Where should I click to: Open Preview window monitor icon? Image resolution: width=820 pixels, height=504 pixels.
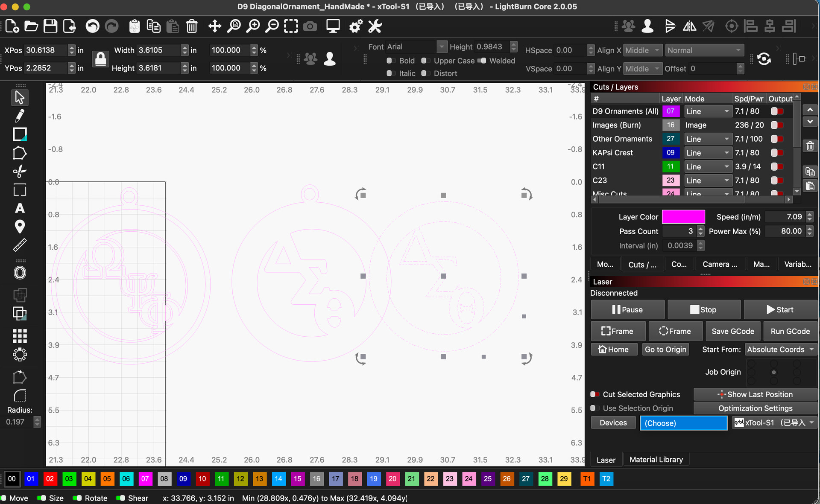[333, 26]
